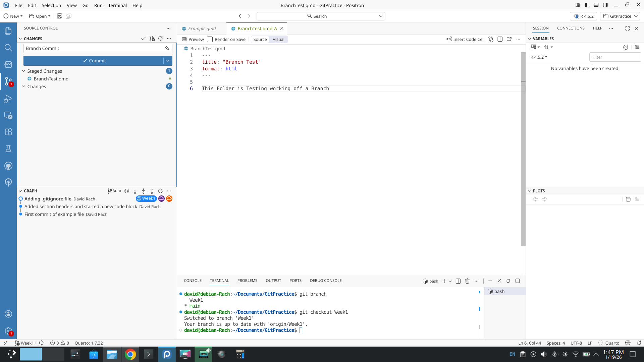Viewport: 644px width, 362px height.
Task: Open Extensions view in activity bar
Action: (8, 132)
